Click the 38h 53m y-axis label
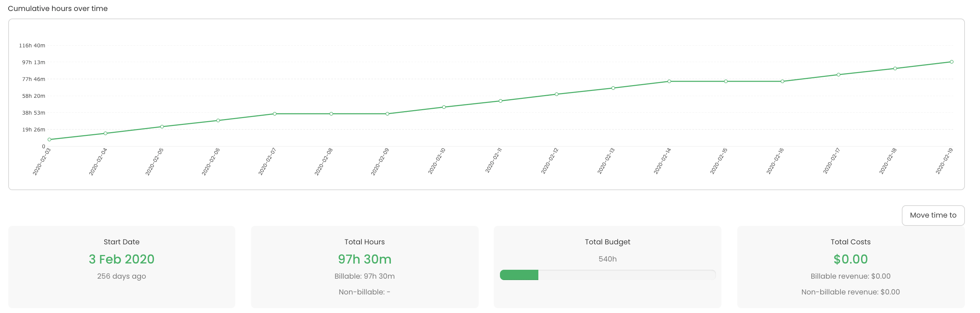The height and width of the screenshot is (313, 980). [x=34, y=112]
